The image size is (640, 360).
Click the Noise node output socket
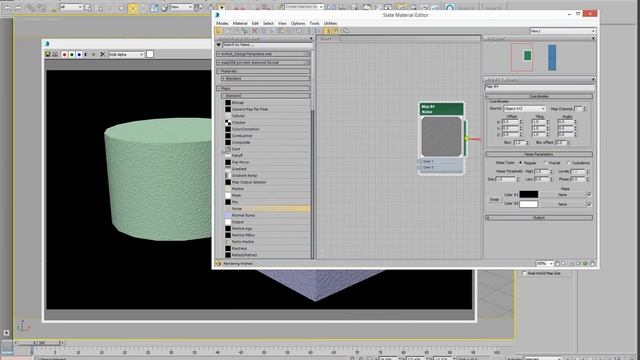(467, 139)
